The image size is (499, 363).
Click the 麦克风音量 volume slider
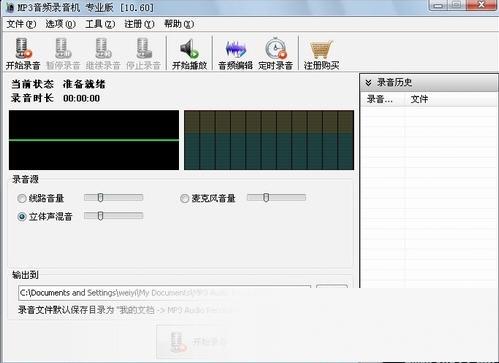276,198
